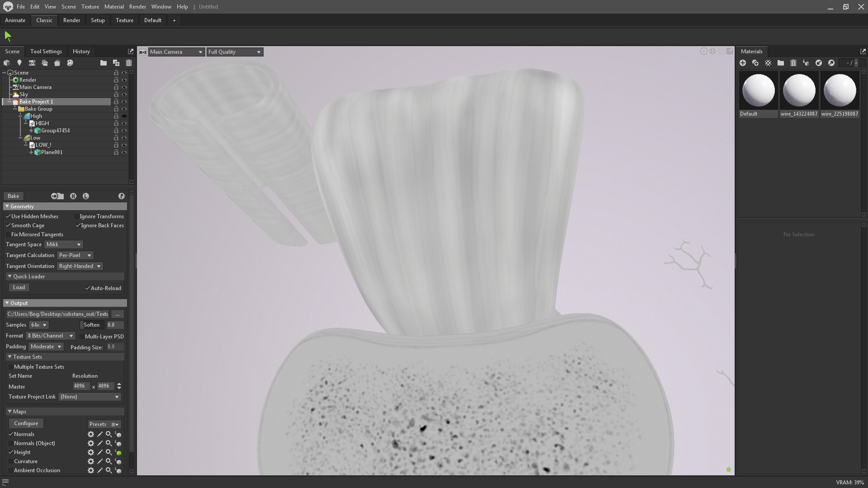Create a new material with the plus icon

point(743,63)
